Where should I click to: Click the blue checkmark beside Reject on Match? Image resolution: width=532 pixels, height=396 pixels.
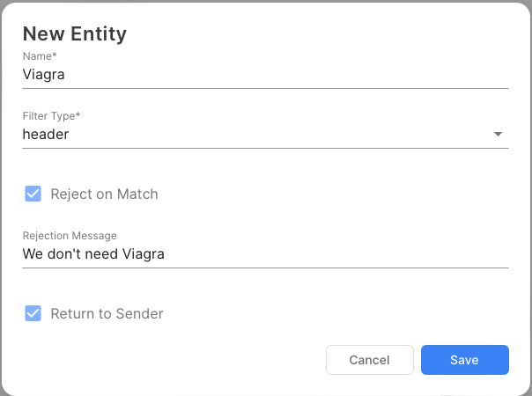coord(33,194)
